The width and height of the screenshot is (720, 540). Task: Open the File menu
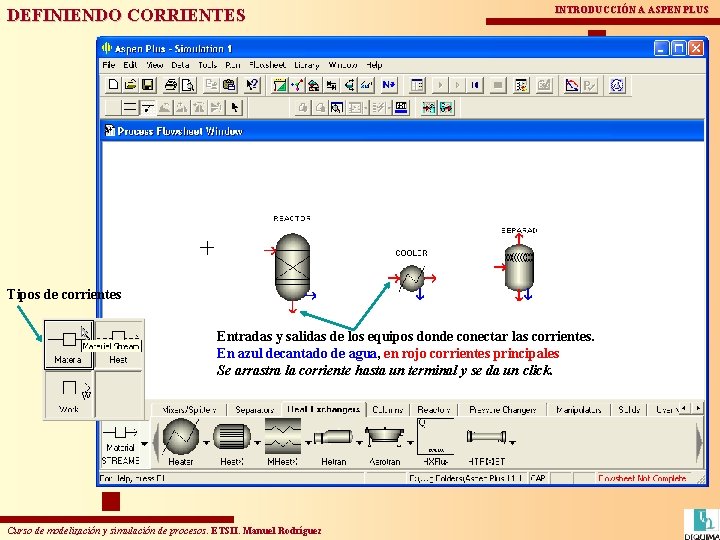click(109, 65)
